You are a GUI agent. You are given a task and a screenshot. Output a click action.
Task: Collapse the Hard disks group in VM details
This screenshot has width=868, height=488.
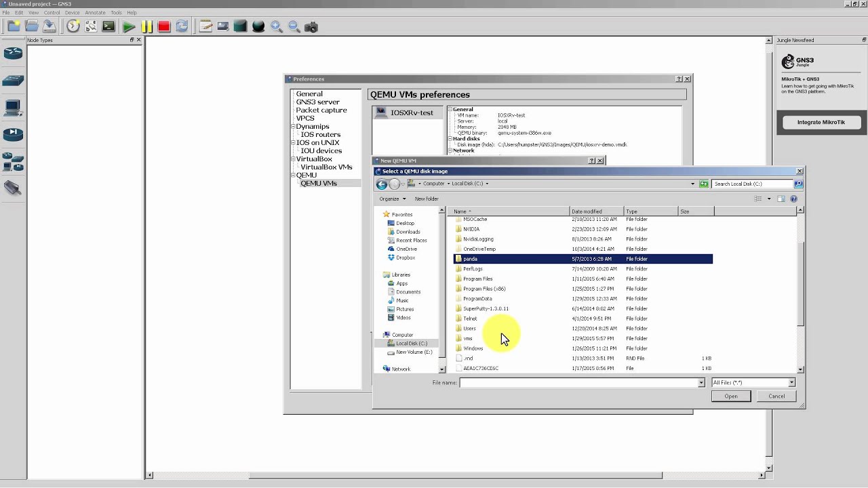pyautogui.click(x=450, y=139)
